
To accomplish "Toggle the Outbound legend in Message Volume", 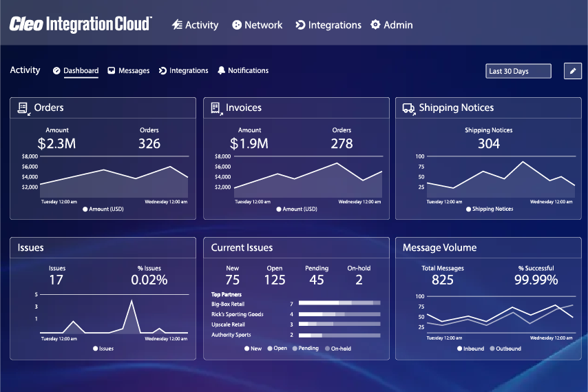I will (x=505, y=349).
